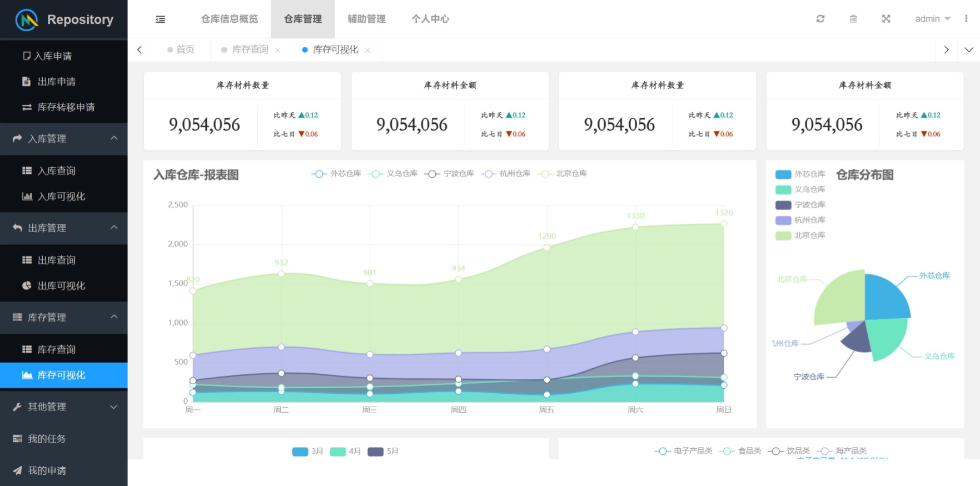
Task: Select the 仓库管理 top menu
Action: (303, 19)
